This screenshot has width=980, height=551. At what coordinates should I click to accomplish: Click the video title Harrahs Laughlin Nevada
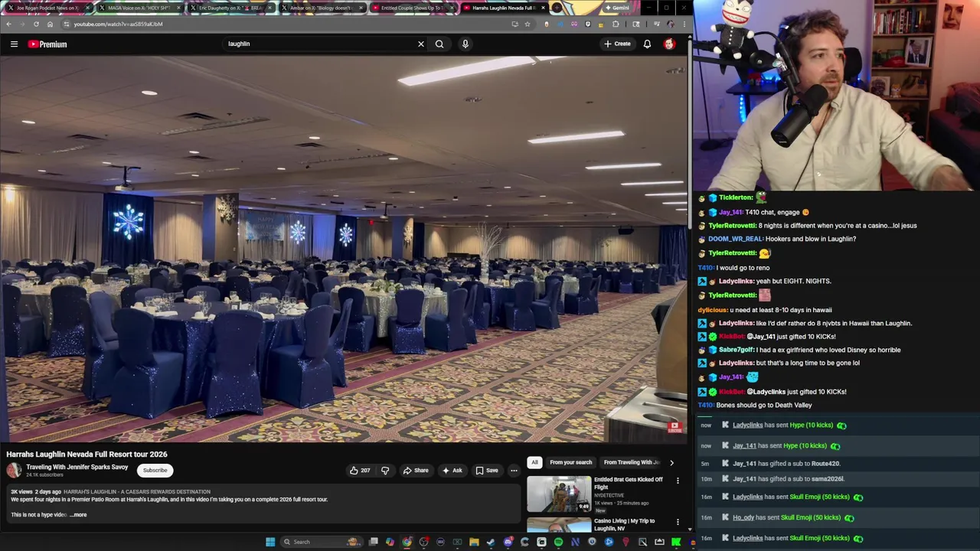point(87,454)
